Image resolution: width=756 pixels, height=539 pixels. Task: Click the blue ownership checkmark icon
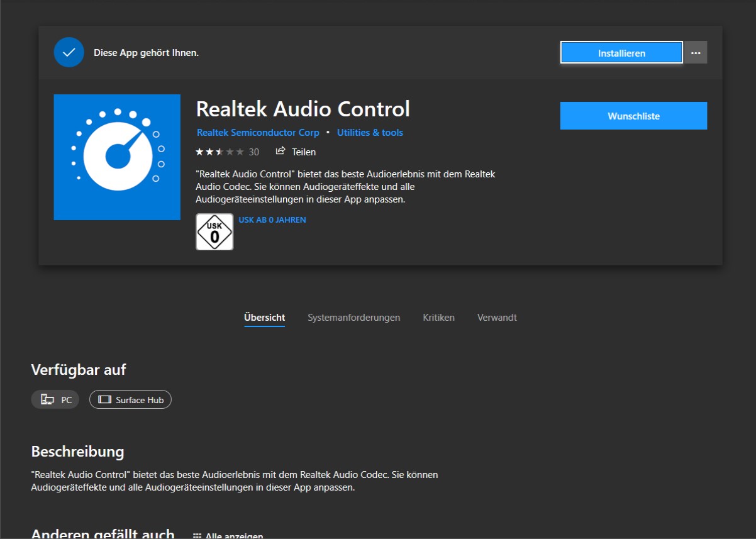[x=69, y=52]
